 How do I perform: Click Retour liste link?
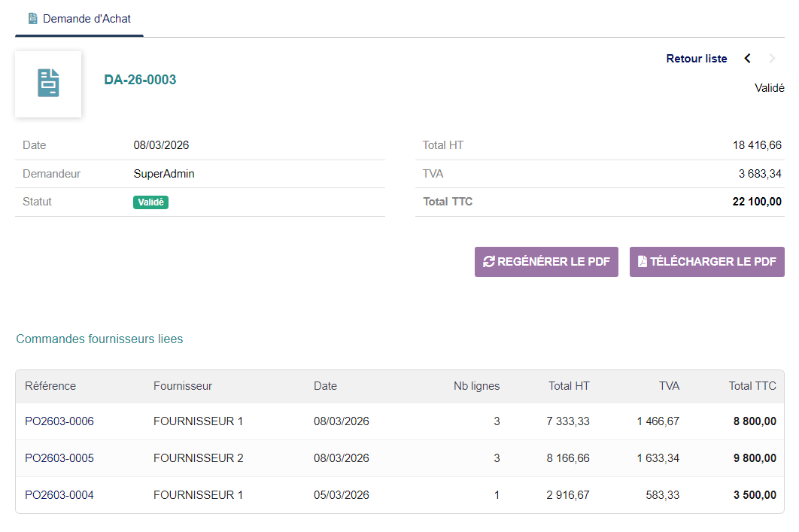tap(697, 59)
